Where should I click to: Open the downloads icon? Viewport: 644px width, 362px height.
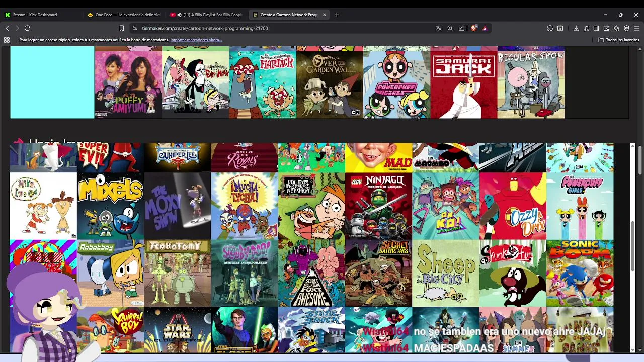tap(576, 28)
